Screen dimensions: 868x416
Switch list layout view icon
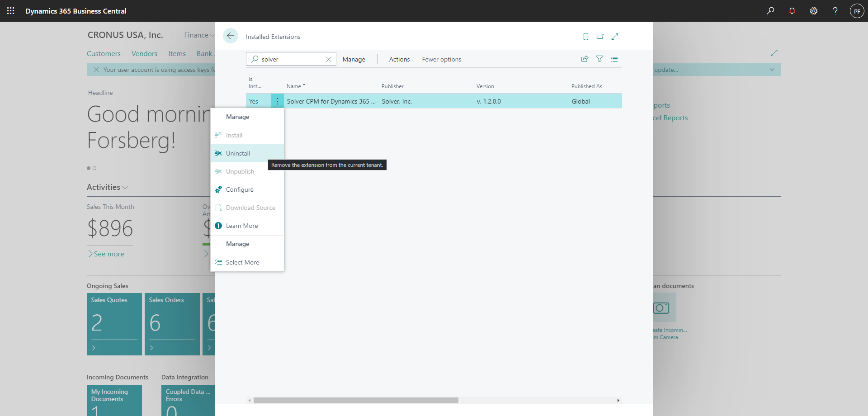coord(614,59)
